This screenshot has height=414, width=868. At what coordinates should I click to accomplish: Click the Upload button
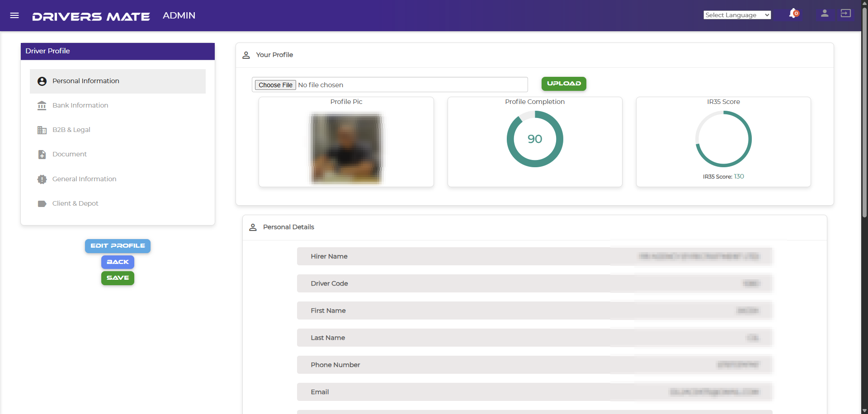[564, 84]
